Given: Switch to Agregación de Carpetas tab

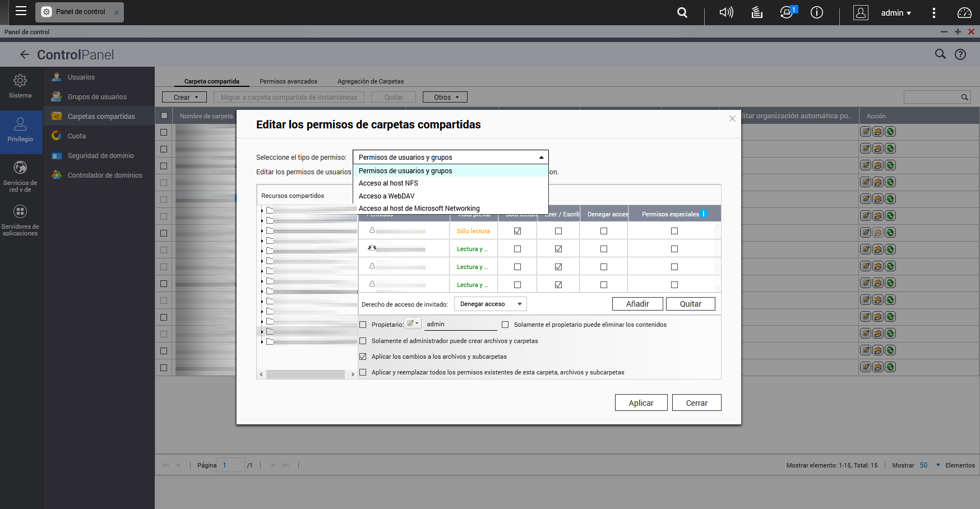Looking at the screenshot, I should (x=371, y=81).
